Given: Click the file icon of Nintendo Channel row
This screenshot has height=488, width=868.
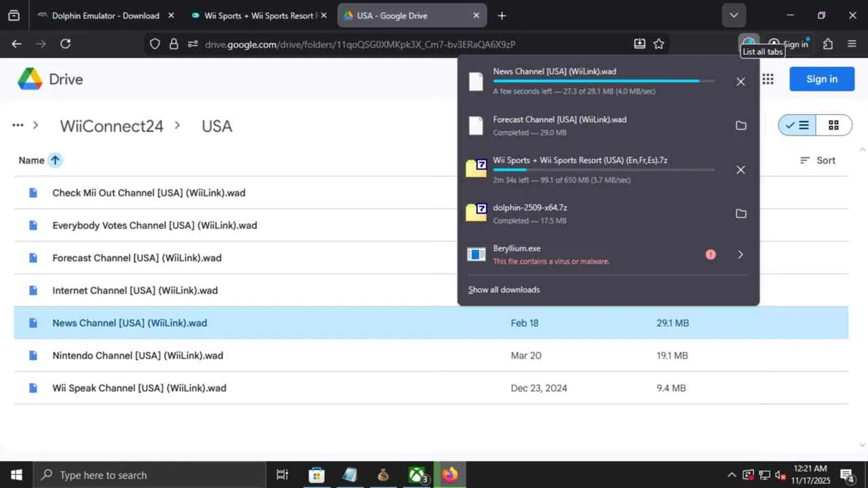Looking at the screenshot, I should pos(33,355).
